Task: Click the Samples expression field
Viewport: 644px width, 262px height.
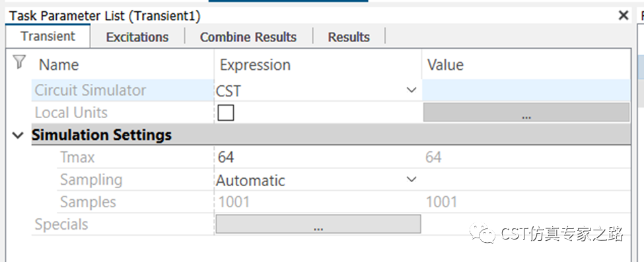Action: 318,202
